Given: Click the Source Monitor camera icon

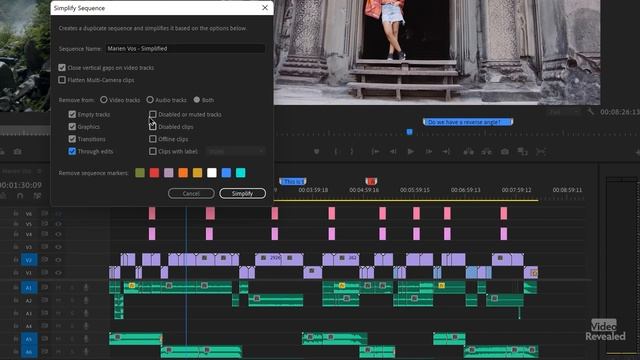Looking at the screenshot, I should tap(17, 151).
